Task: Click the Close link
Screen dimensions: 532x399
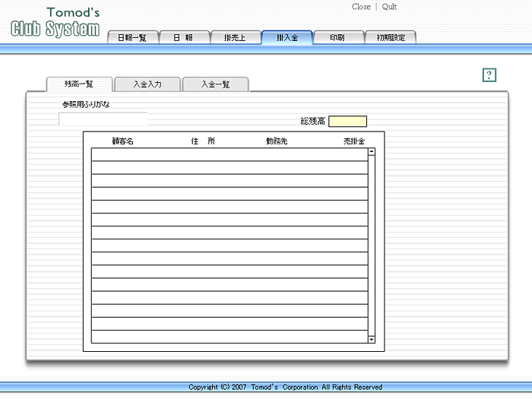Action: click(361, 7)
